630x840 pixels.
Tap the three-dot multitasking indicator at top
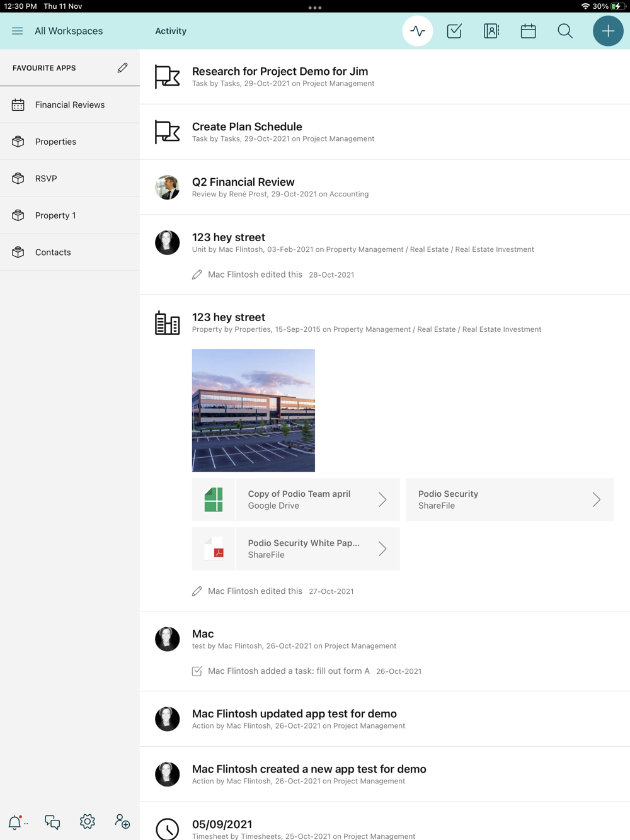315,8
